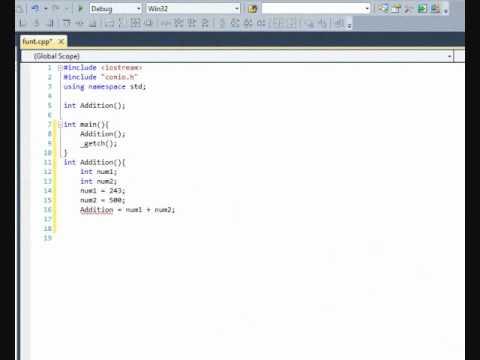Click the underlined 'Addition' on line 16
Image resolution: width=480 pixels, height=360 pixels.
(x=97, y=210)
